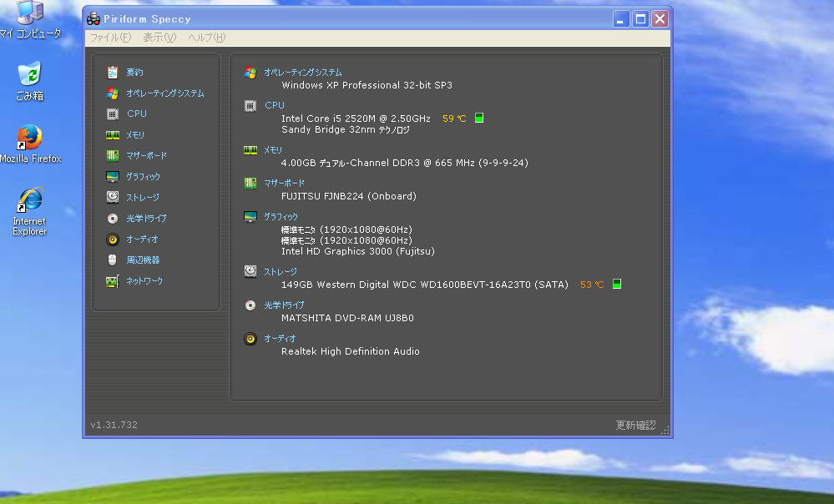Click the v1.31.732 version label
The height and width of the screenshot is (504, 834).
(x=114, y=425)
